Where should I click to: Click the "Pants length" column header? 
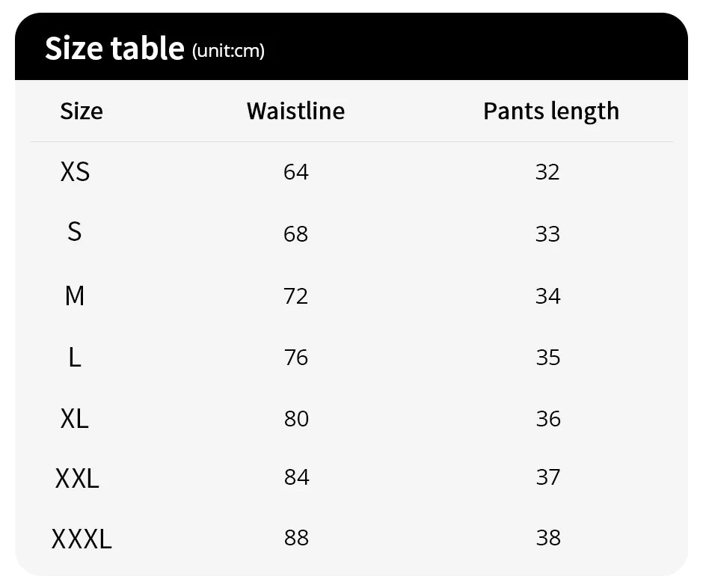(550, 111)
